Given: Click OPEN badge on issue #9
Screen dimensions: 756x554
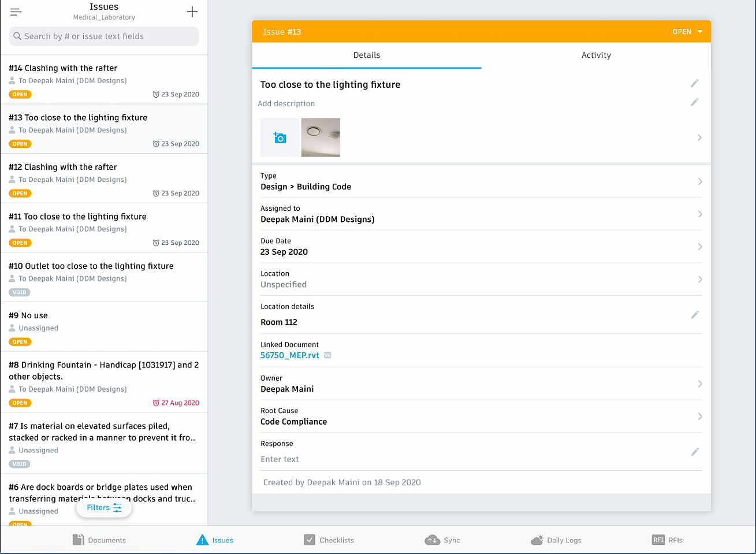Looking at the screenshot, I should 20,342.
